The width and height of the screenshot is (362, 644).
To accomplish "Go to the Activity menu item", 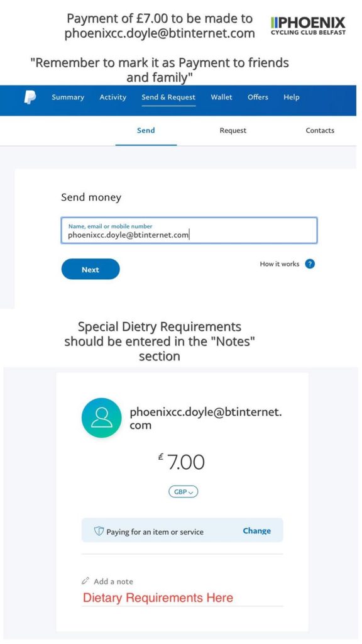I will (113, 97).
